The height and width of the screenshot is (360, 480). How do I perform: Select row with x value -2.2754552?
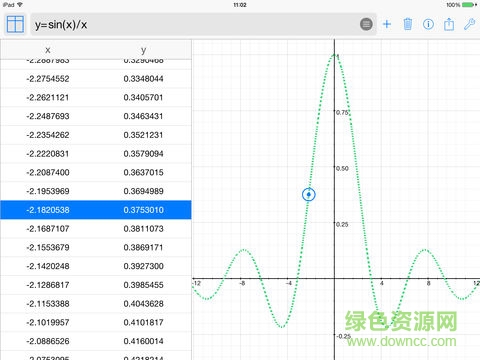[x=96, y=79]
